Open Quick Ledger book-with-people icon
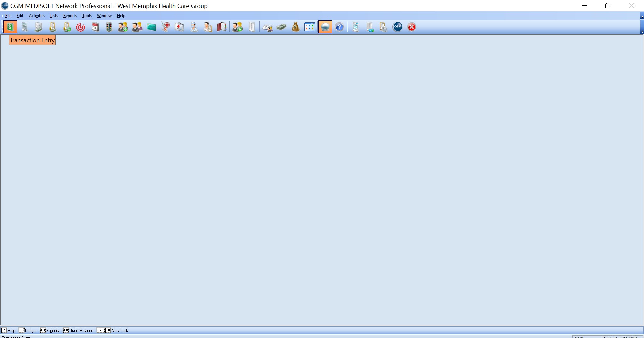Viewport: 644px width, 338px height. click(x=267, y=27)
